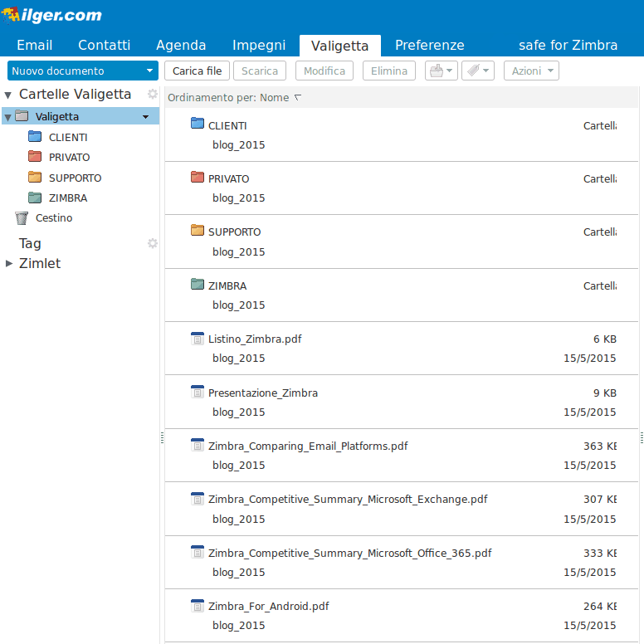Select CLIENTI in the folder tree
The width and height of the screenshot is (644, 644).
(x=68, y=137)
